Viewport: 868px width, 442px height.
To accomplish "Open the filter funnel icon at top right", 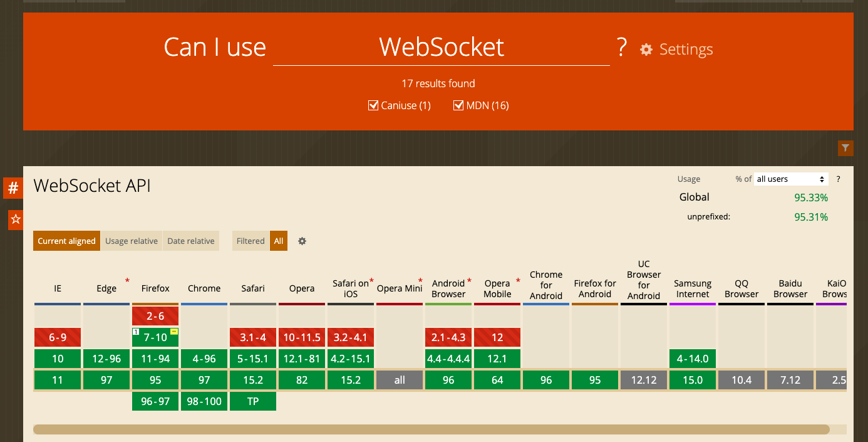I will [x=845, y=148].
